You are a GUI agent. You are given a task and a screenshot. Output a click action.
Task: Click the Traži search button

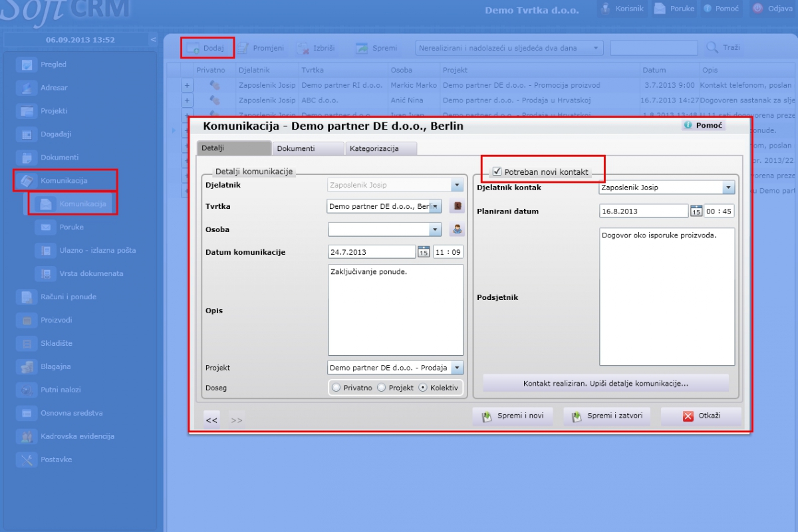tap(723, 48)
